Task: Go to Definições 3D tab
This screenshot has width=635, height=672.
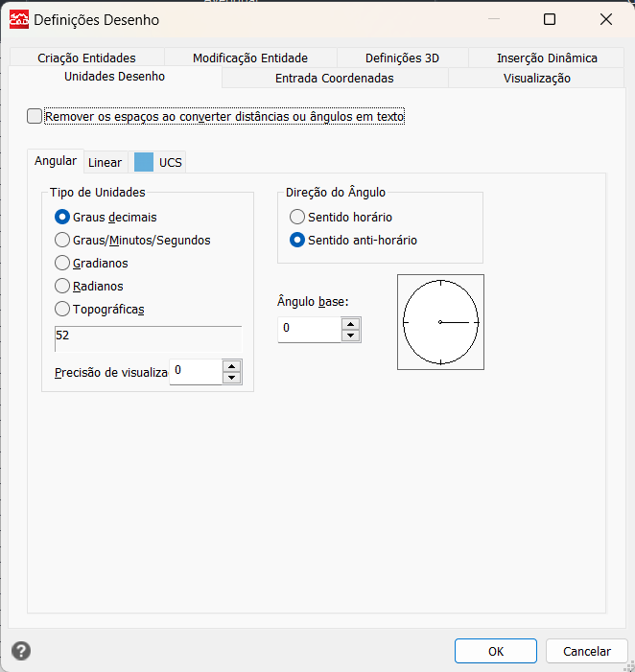Action: tap(402, 58)
